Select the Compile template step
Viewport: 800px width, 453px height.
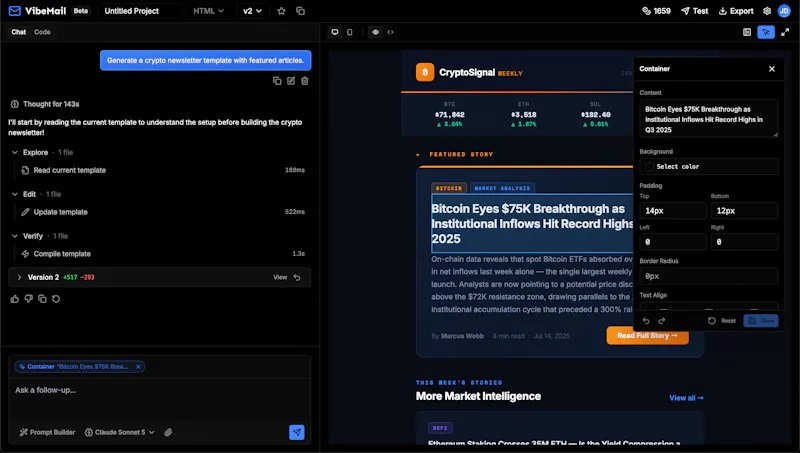click(x=163, y=254)
